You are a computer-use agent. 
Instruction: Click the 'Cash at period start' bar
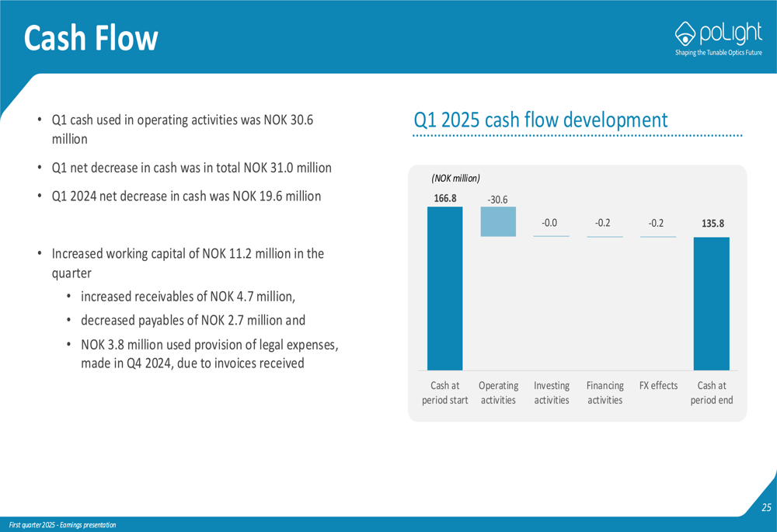click(x=445, y=288)
